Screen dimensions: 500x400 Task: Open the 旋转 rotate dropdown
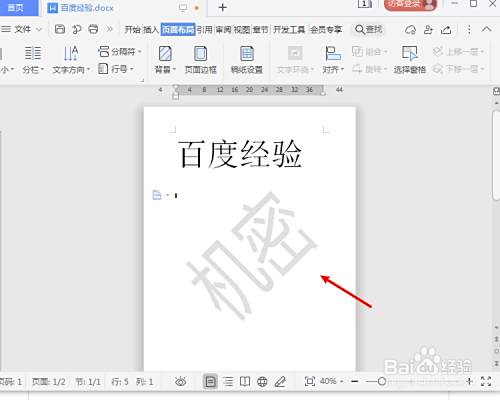click(x=370, y=69)
